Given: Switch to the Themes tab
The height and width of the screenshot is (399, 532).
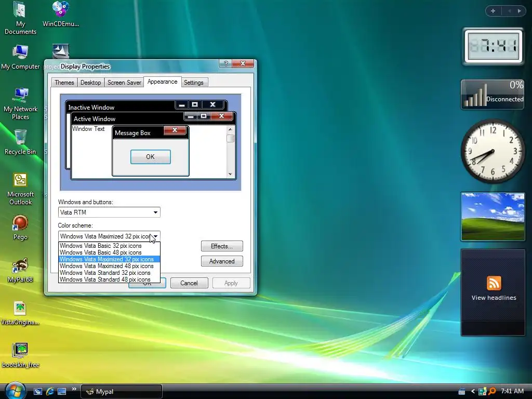Looking at the screenshot, I should [64, 83].
